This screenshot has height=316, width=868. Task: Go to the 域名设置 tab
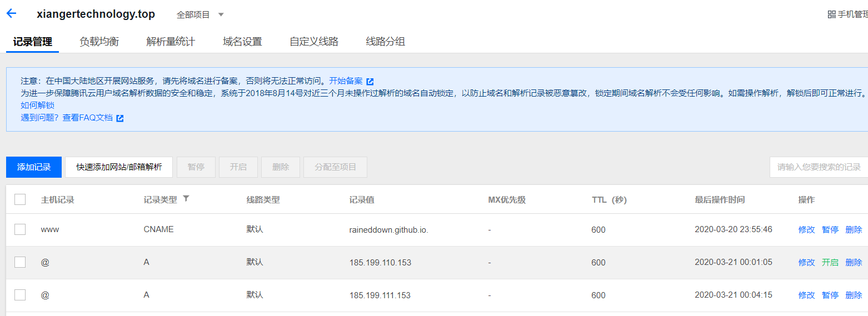242,42
